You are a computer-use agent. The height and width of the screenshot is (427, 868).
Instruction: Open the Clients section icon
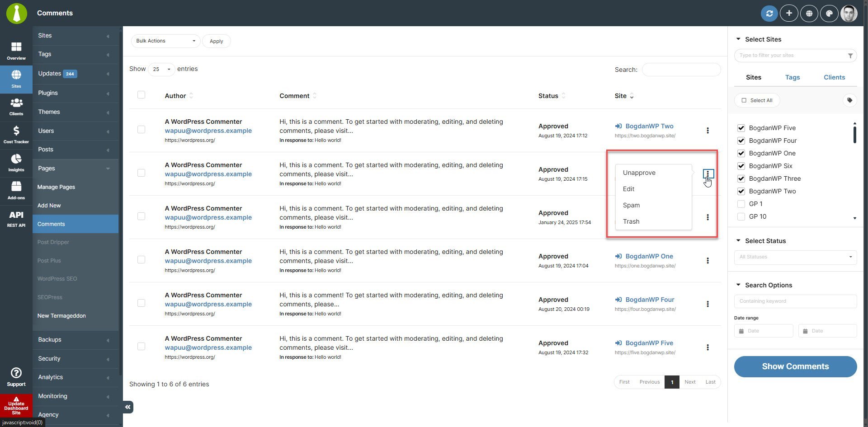(16, 107)
